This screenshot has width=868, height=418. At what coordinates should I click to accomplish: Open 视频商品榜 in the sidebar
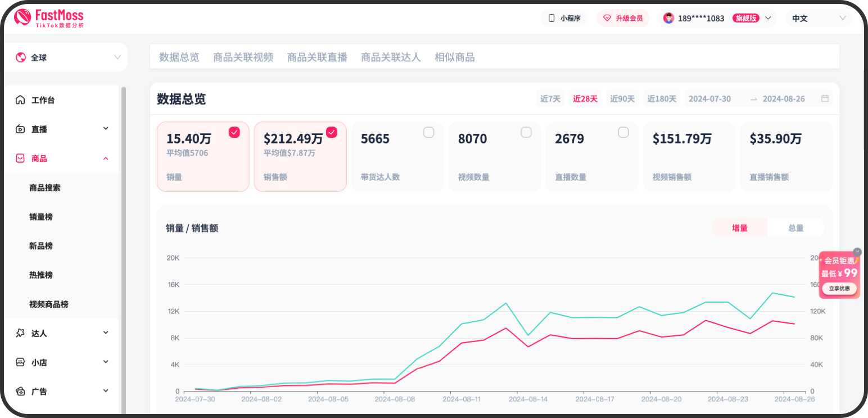pyautogui.click(x=49, y=304)
